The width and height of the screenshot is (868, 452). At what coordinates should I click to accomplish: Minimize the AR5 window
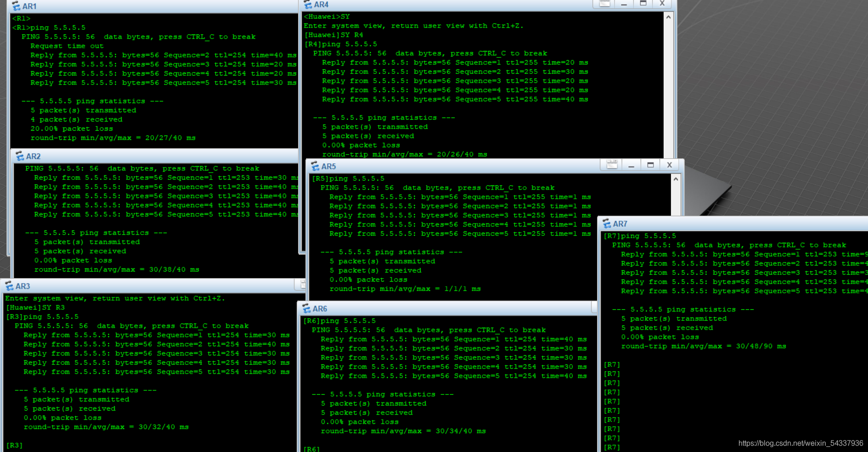click(x=631, y=165)
